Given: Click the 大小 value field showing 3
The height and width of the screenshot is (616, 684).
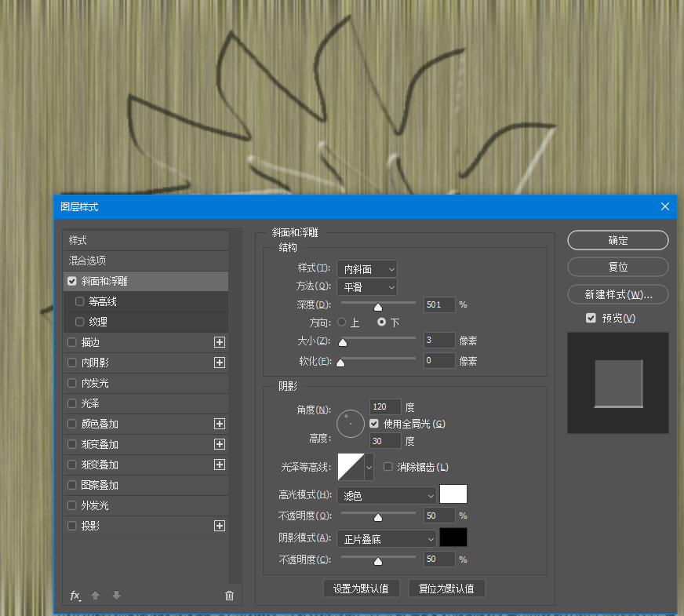Looking at the screenshot, I should pos(439,340).
